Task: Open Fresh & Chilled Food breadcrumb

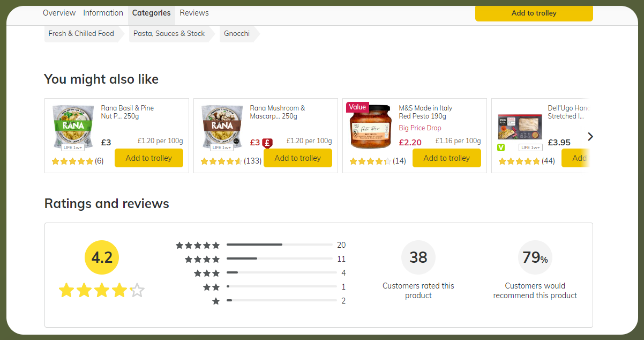Action: tap(81, 33)
